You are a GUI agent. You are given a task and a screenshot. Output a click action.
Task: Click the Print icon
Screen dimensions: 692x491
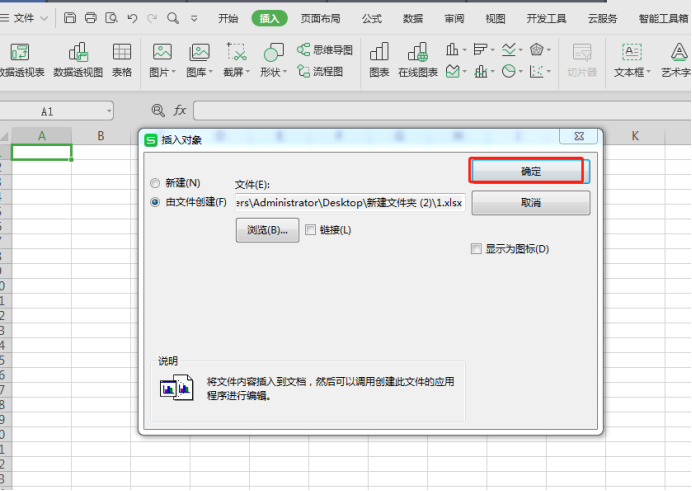[91, 18]
